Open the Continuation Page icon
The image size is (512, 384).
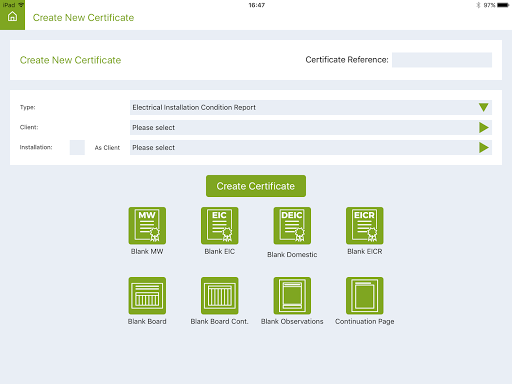pos(365,296)
